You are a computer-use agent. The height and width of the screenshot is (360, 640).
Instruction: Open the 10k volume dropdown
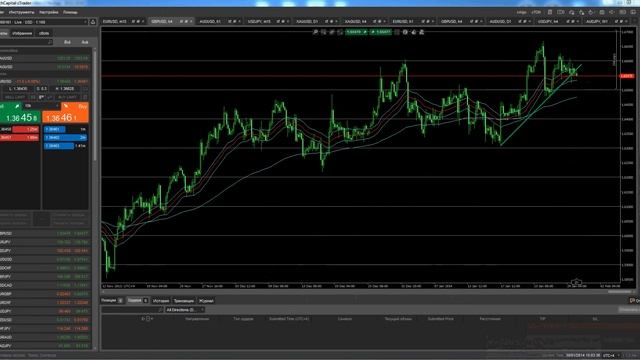point(41,106)
